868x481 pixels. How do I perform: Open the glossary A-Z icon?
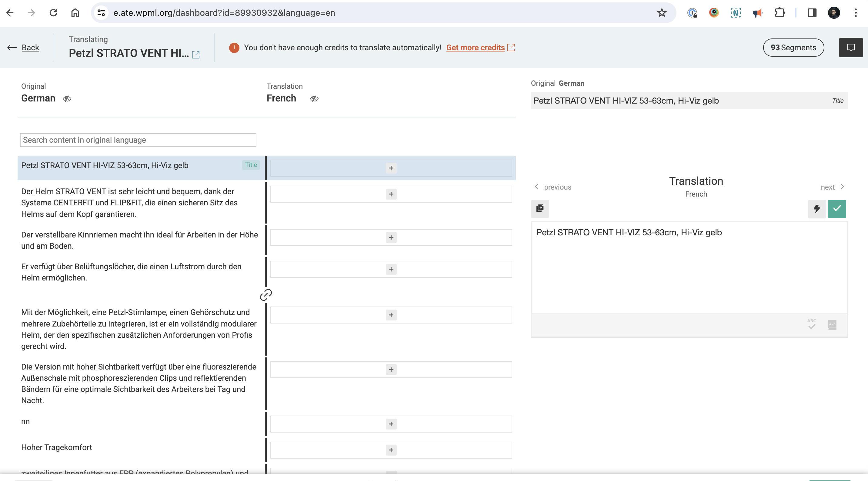tap(832, 325)
